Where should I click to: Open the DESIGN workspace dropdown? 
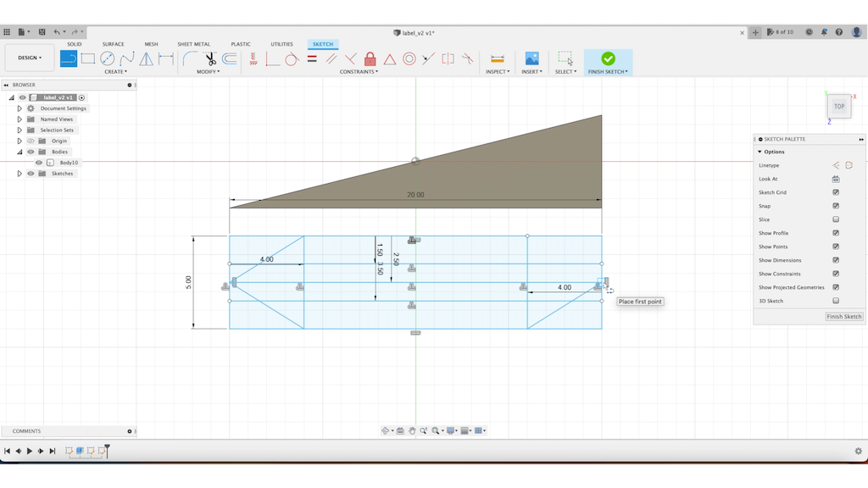point(30,58)
